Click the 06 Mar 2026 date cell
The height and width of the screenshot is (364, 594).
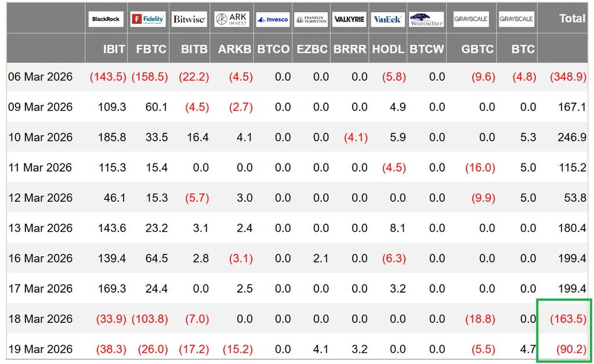tap(40, 77)
